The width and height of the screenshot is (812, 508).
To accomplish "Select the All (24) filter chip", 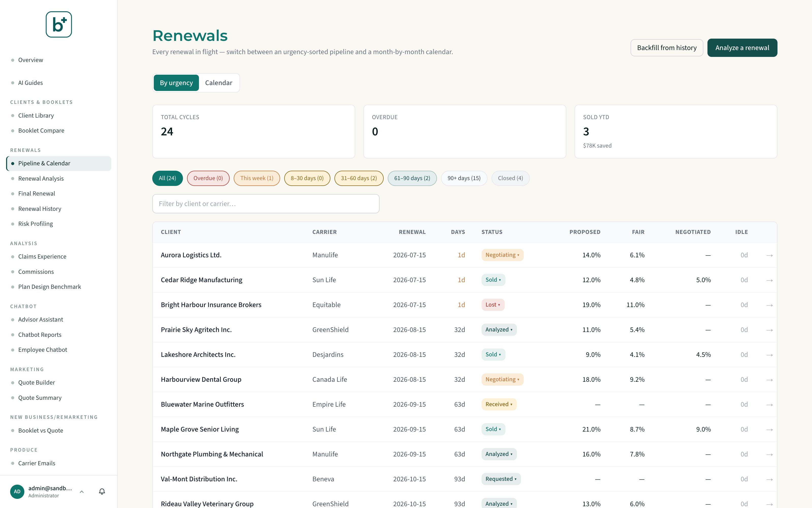I will coord(167,178).
